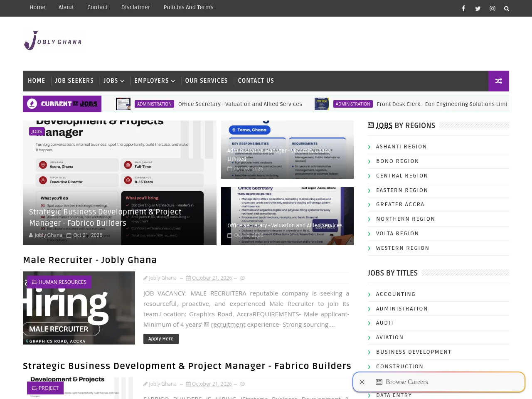Expand the Employers dropdown menu
Screen dimensions: 532x399
[x=155, y=81]
